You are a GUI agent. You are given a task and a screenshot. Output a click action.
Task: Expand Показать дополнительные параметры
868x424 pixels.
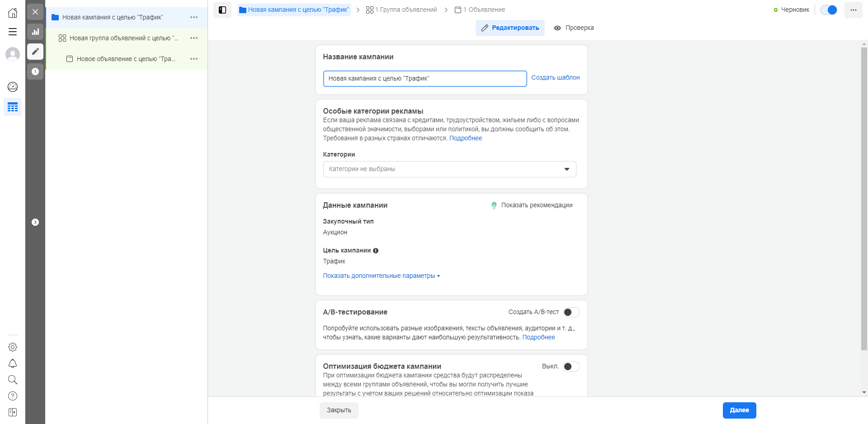pyautogui.click(x=381, y=276)
